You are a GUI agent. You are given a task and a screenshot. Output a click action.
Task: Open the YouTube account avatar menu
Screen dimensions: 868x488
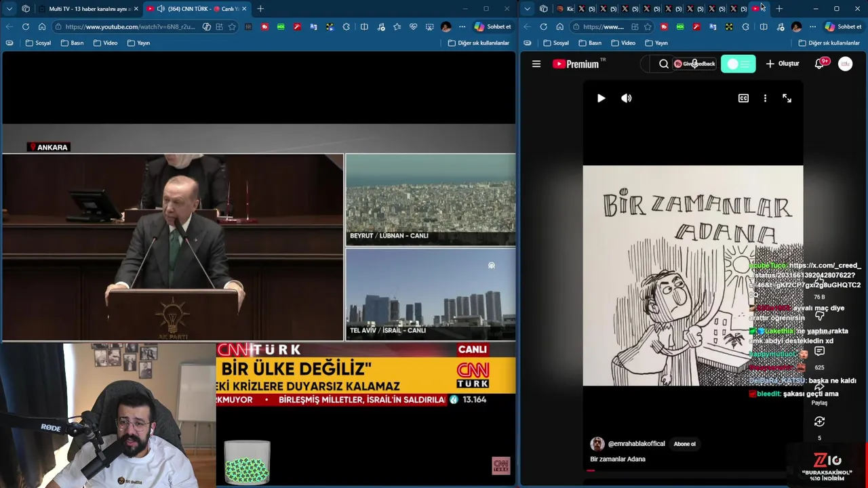tap(845, 64)
